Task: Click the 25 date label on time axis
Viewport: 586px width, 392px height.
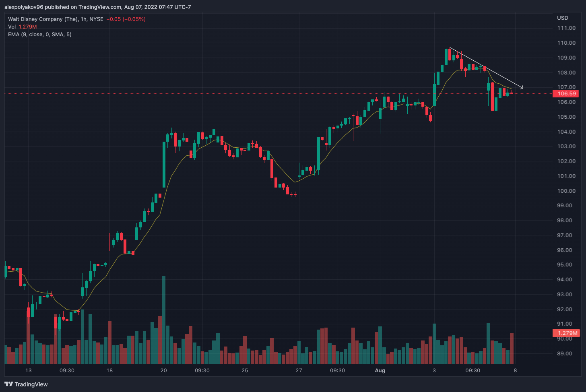Action: pyautogui.click(x=245, y=370)
